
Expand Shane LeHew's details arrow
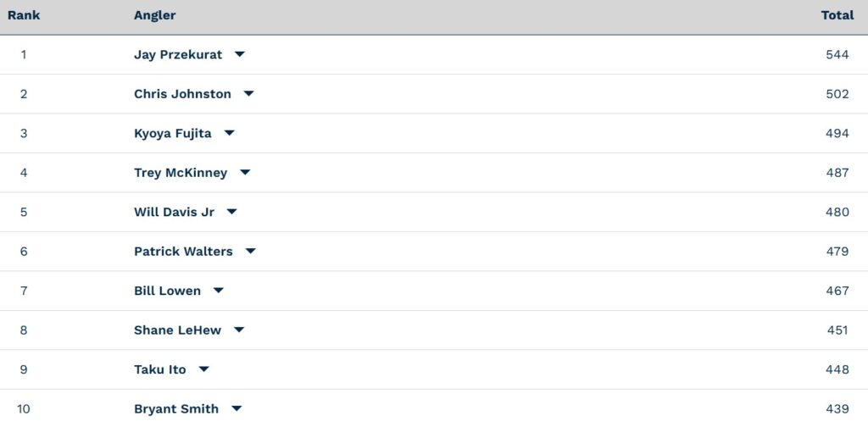[x=238, y=330]
